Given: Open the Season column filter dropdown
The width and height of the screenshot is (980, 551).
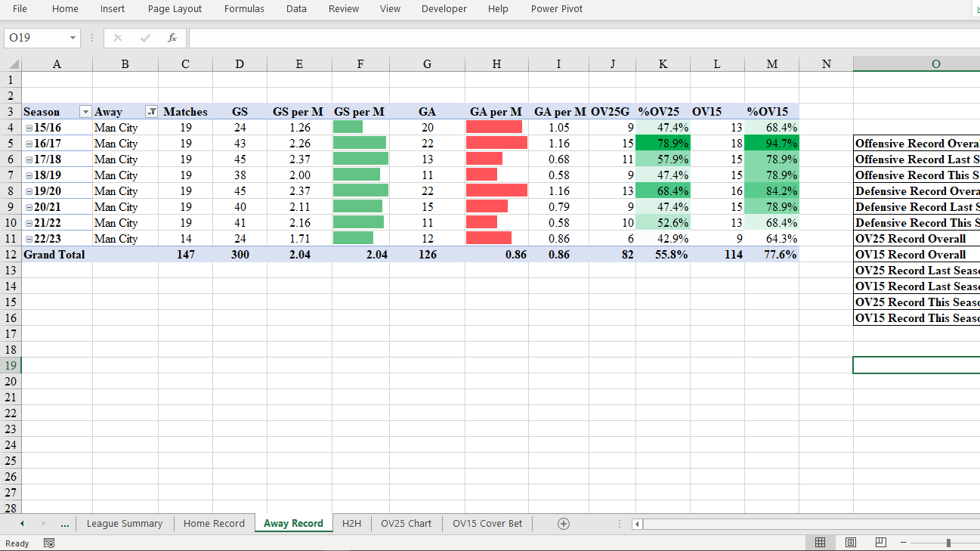Looking at the screenshot, I should click(x=85, y=111).
